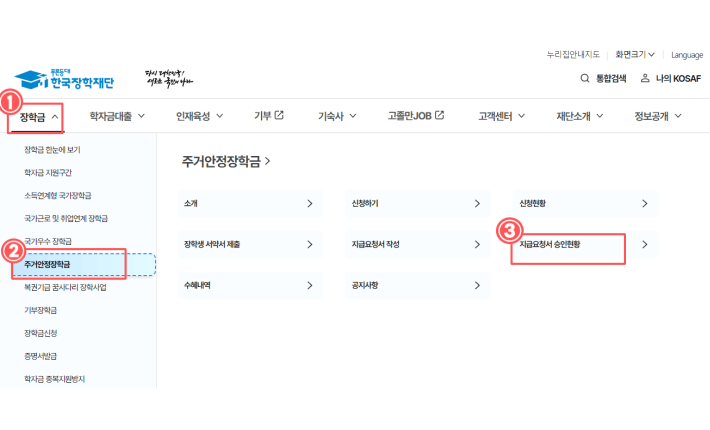Click the 나의 KOSAF link
The image size is (710, 430).
pos(671,78)
